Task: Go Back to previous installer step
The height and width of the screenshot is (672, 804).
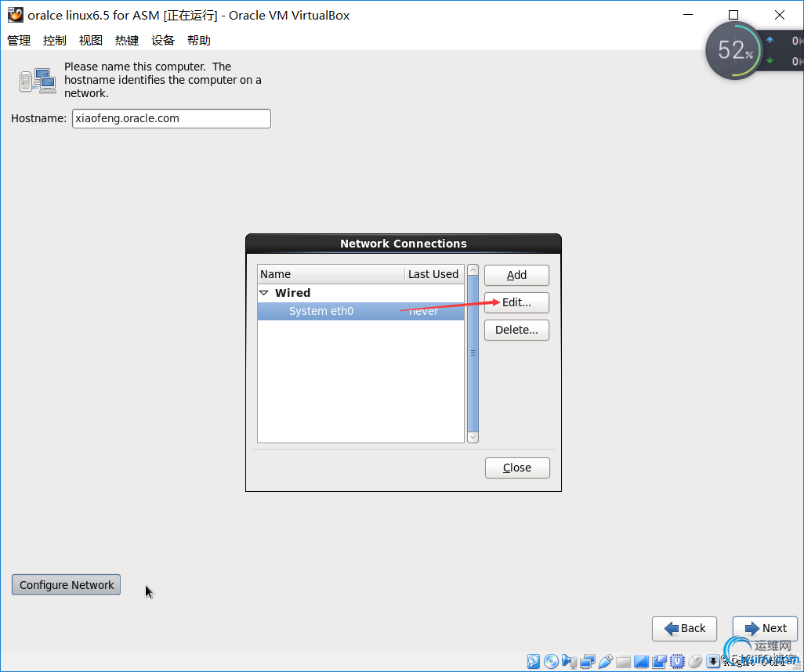Action: pyautogui.click(x=684, y=628)
